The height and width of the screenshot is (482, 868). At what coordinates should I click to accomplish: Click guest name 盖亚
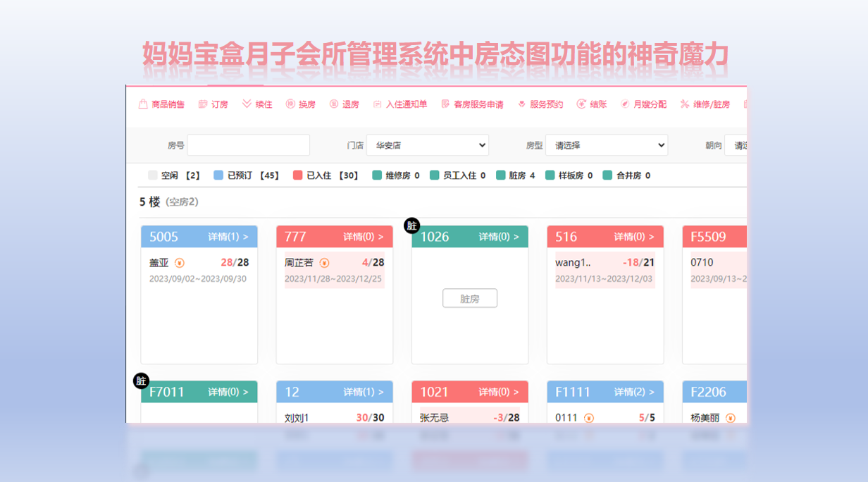point(159,263)
